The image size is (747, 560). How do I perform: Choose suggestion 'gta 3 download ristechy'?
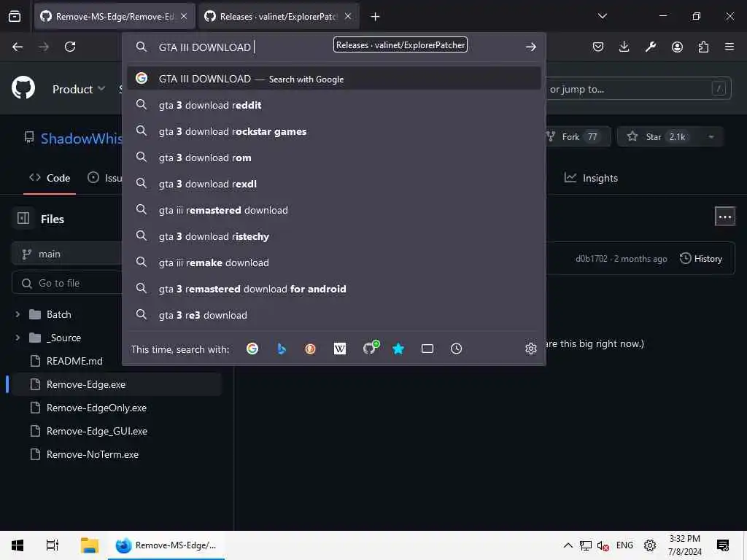pyautogui.click(x=334, y=236)
